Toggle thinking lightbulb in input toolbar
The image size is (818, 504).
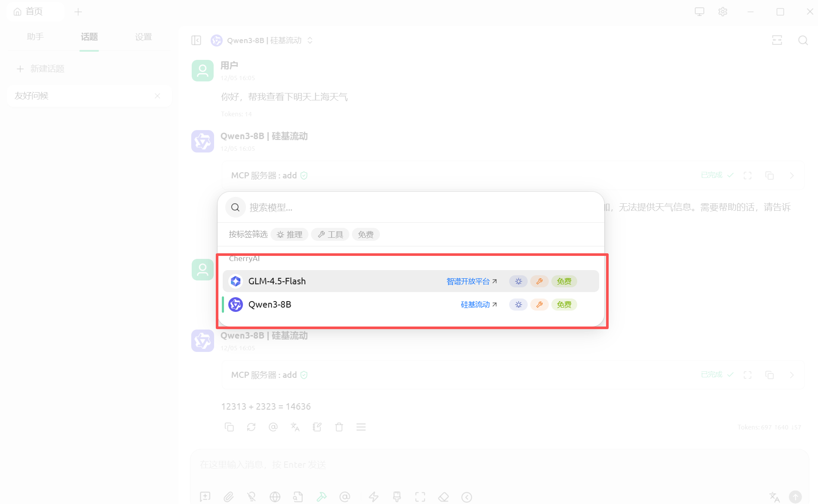(252, 497)
